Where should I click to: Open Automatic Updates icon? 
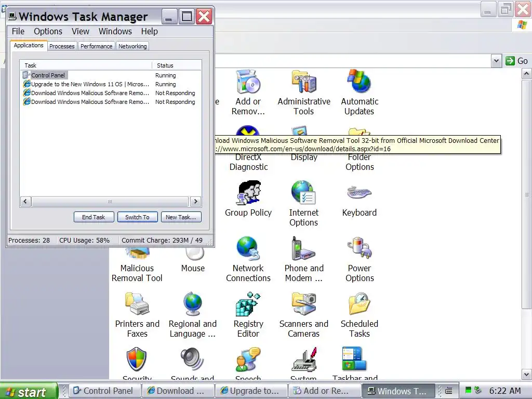[360, 83]
